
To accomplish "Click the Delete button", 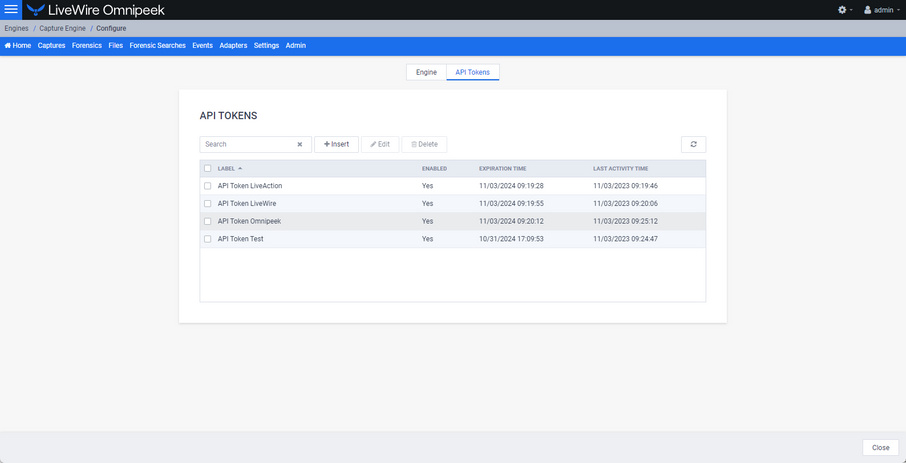I will click(x=424, y=145).
